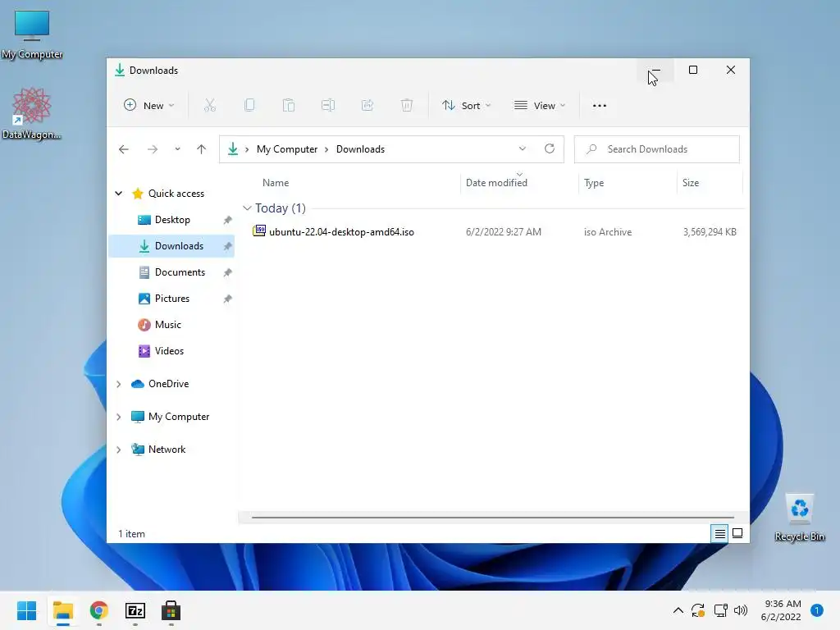Go up one folder level arrow
The height and width of the screenshot is (630, 840).
pyautogui.click(x=202, y=149)
